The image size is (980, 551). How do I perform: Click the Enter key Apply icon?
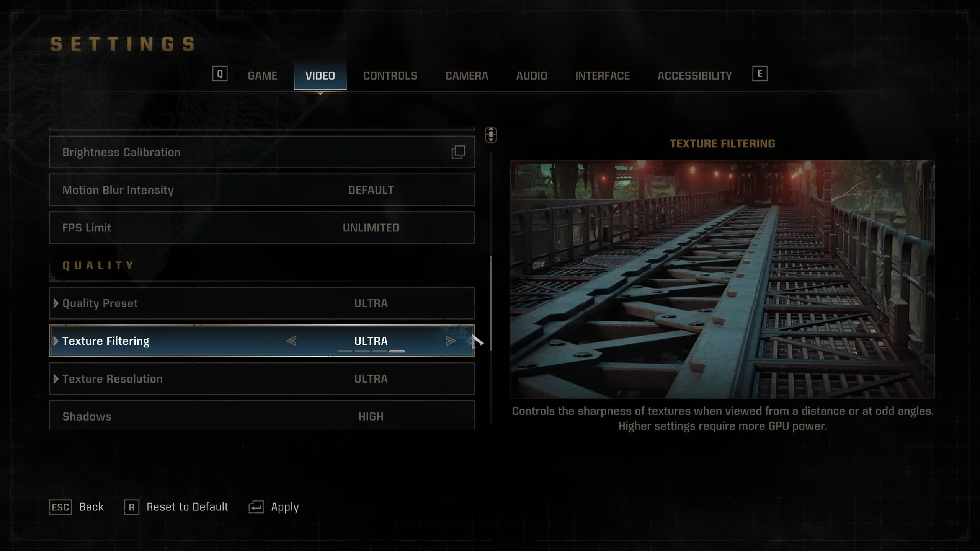click(256, 507)
